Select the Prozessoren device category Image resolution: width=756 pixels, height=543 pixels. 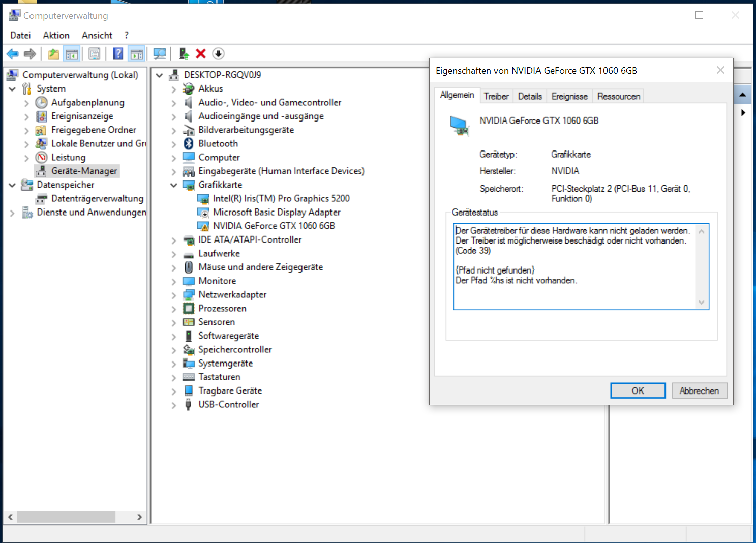click(222, 309)
